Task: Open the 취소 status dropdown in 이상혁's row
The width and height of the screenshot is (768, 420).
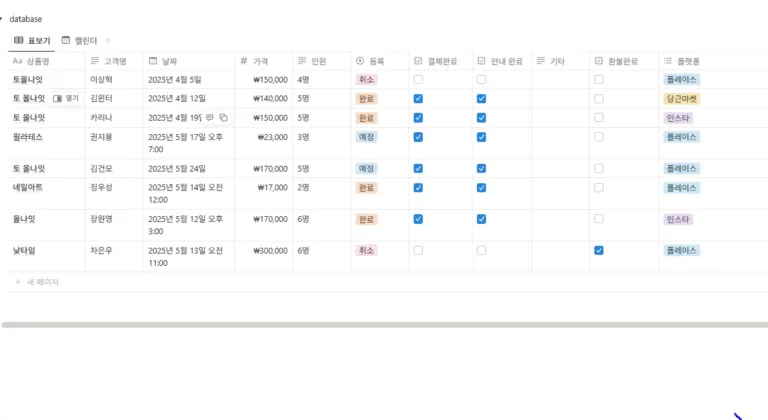Action: coord(366,79)
